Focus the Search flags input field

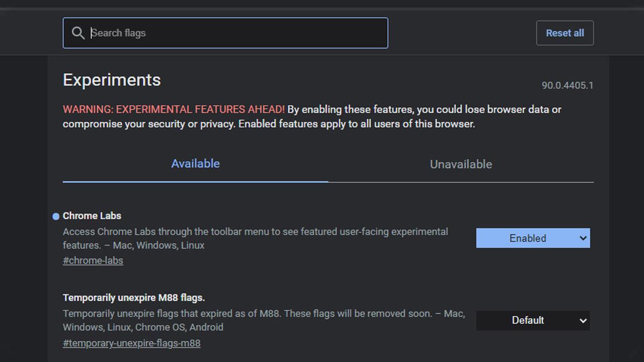236,33
